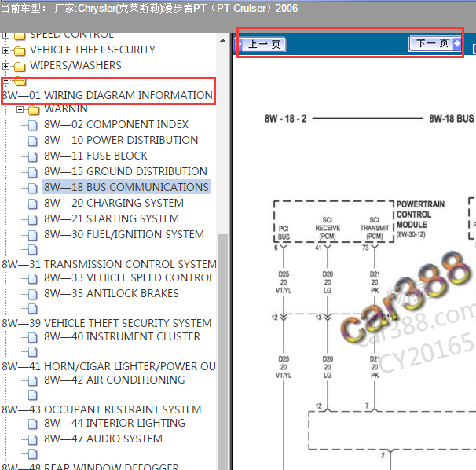Open 8W—31 TRANSMISSION CONTROL SYSTEM document

[109, 264]
